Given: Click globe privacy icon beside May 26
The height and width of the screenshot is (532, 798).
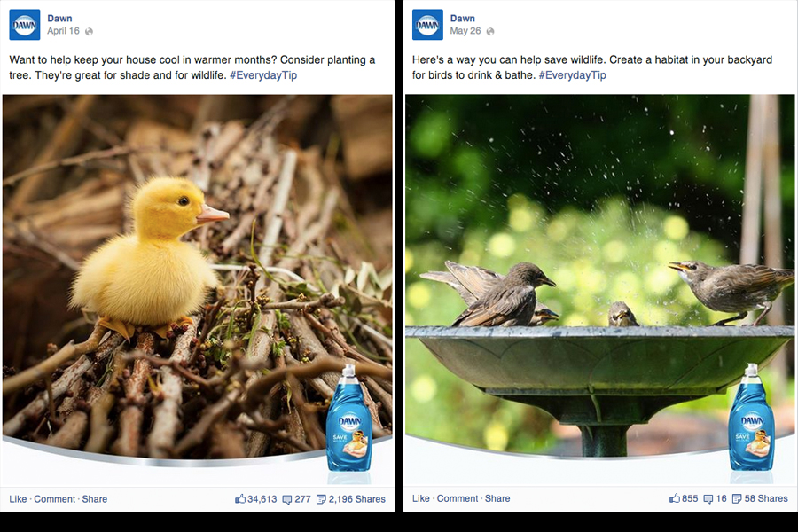Looking at the screenshot, I should click(x=490, y=32).
